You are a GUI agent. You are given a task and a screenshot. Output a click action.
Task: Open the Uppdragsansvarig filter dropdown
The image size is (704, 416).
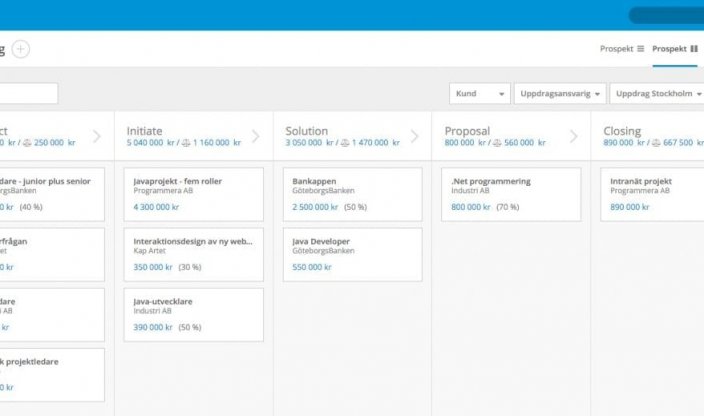click(561, 94)
